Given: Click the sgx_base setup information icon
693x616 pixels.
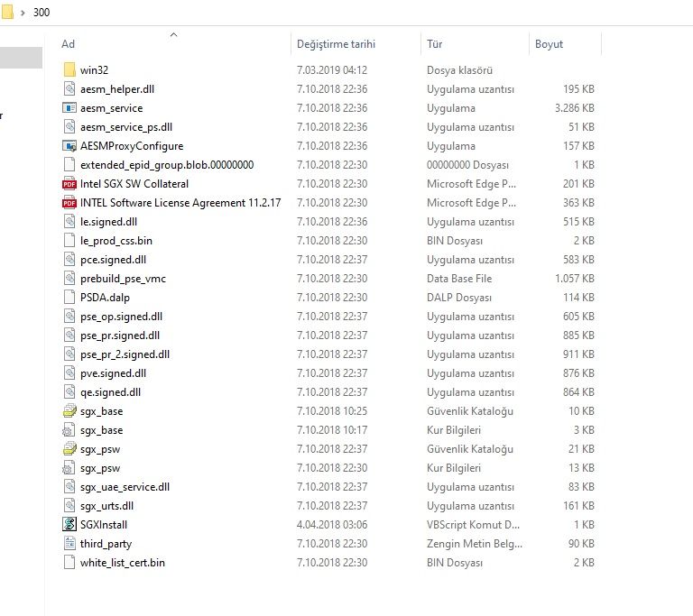Looking at the screenshot, I should (69, 430).
